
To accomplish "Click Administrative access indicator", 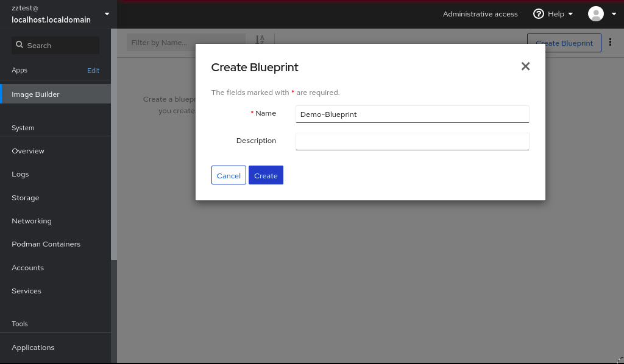I will coord(480,14).
